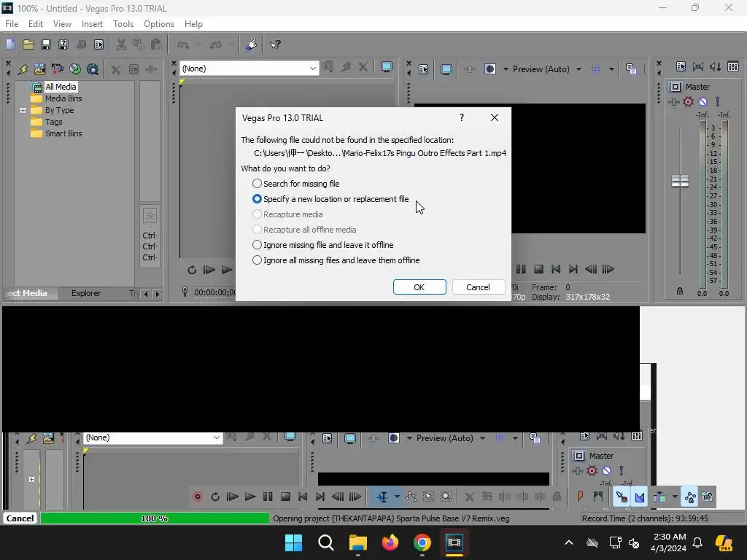Select 'Specify a new location or replacement file'
This screenshot has width=747, height=560.
330,199
